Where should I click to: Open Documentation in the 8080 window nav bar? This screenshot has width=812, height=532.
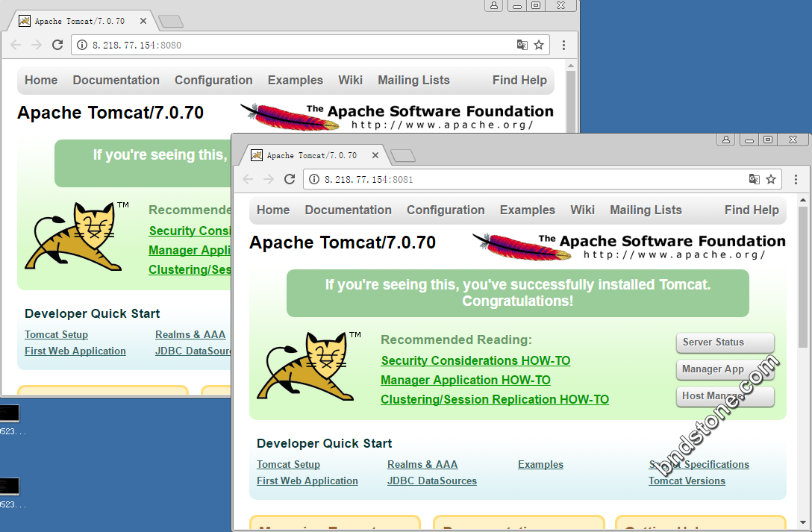(x=116, y=81)
